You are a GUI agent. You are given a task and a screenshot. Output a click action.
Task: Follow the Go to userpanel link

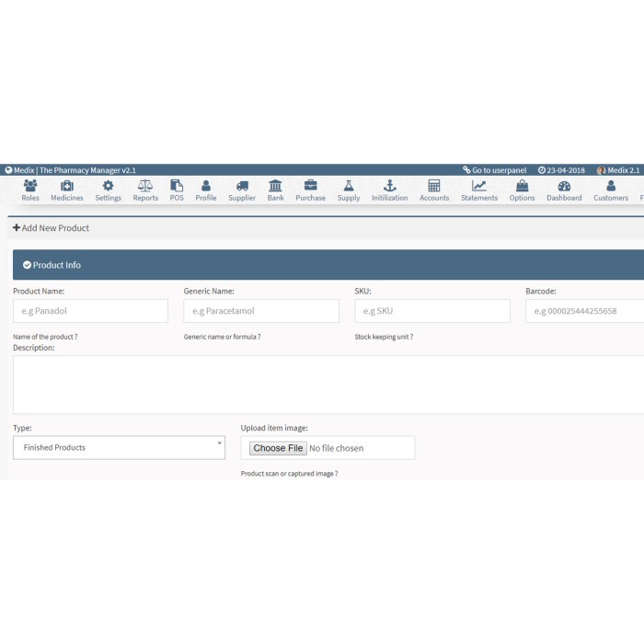click(x=494, y=170)
